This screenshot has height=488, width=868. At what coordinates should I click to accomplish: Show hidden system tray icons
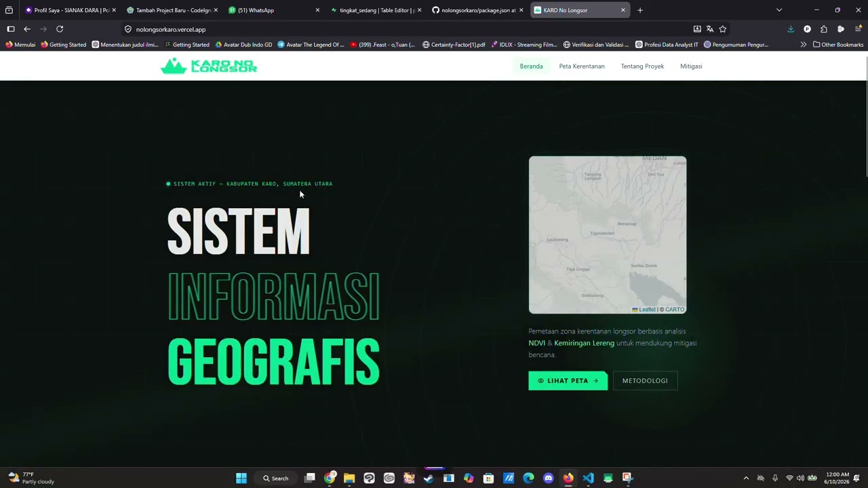[x=746, y=478]
